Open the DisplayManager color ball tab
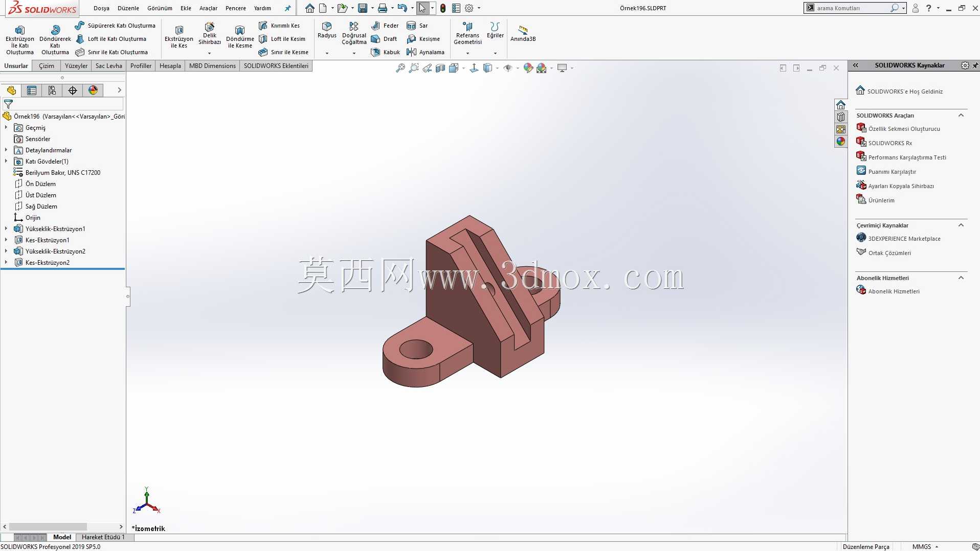The width and height of the screenshot is (980, 551). (x=93, y=90)
